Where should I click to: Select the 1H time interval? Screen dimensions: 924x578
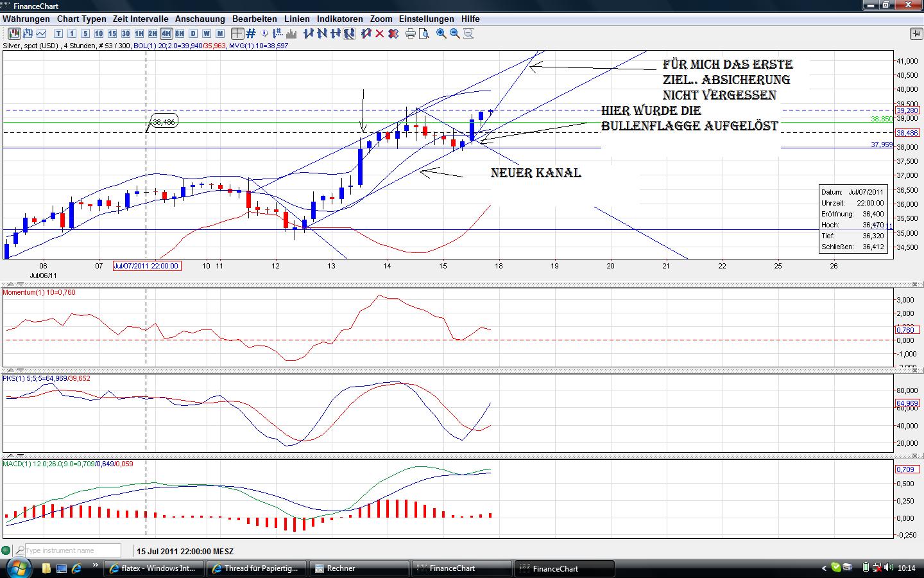coord(139,33)
